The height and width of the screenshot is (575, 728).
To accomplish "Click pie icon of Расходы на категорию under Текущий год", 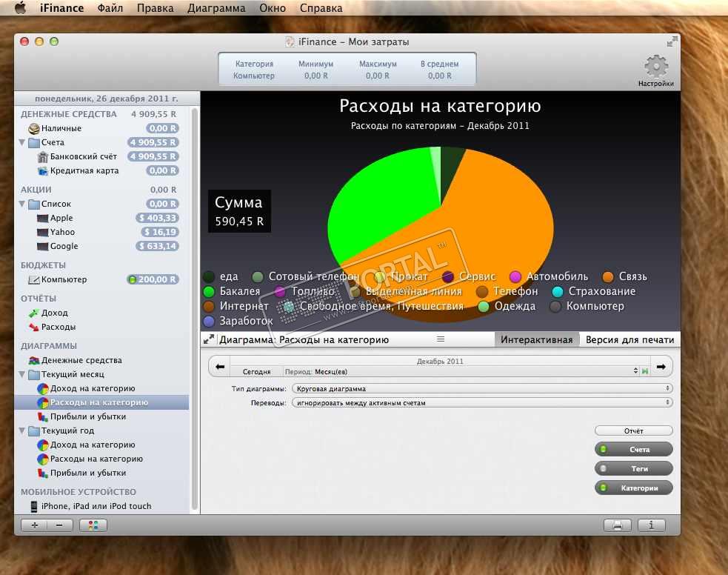I will 43,459.
